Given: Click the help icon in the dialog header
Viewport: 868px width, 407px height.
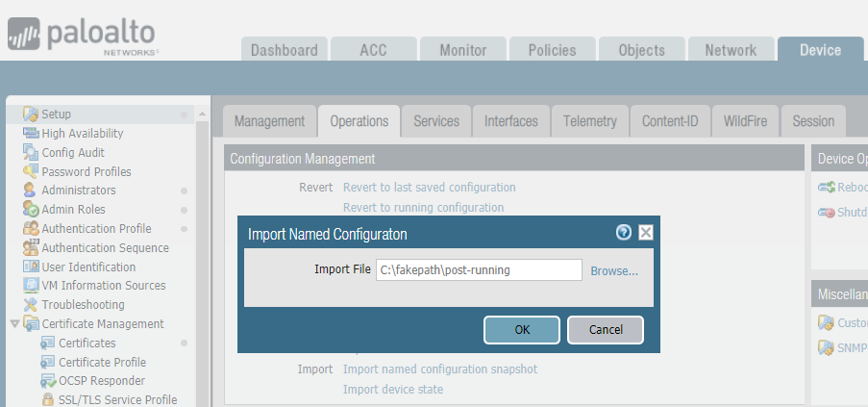Looking at the screenshot, I should tap(624, 232).
